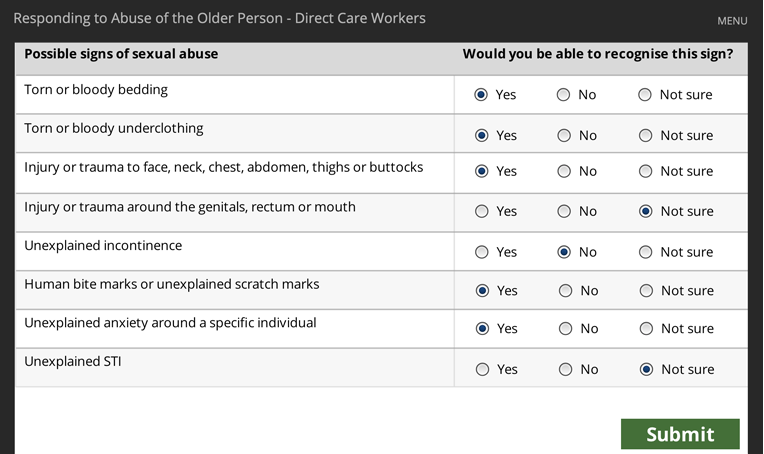Mark No for Unexplained STI
This screenshot has width=764, height=454.
pyautogui.click(x=565, y=370)
